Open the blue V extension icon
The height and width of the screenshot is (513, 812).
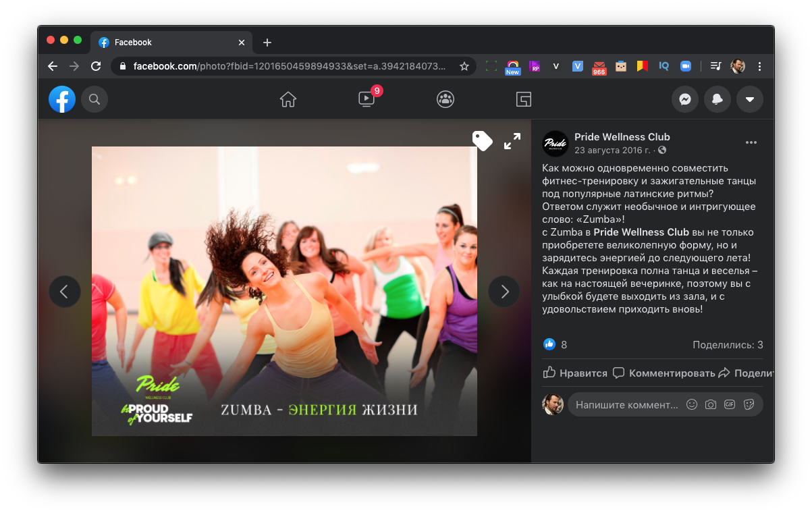578,66
